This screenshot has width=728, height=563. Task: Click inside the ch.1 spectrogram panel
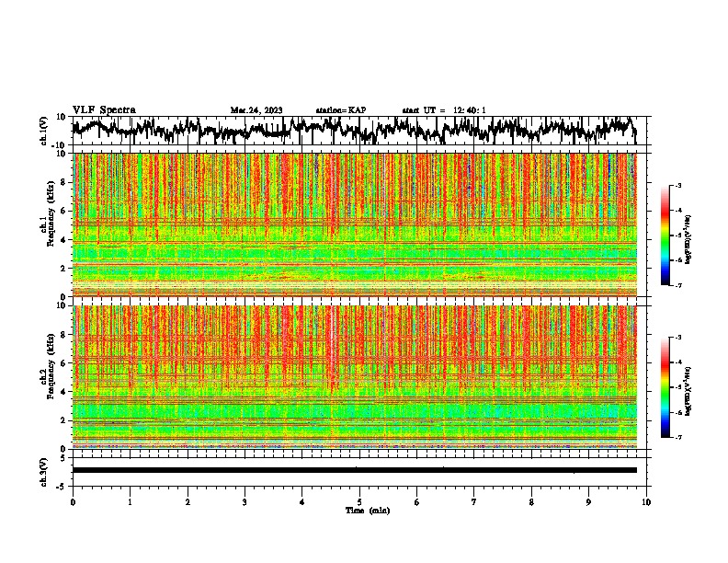[x=355, y=224]
